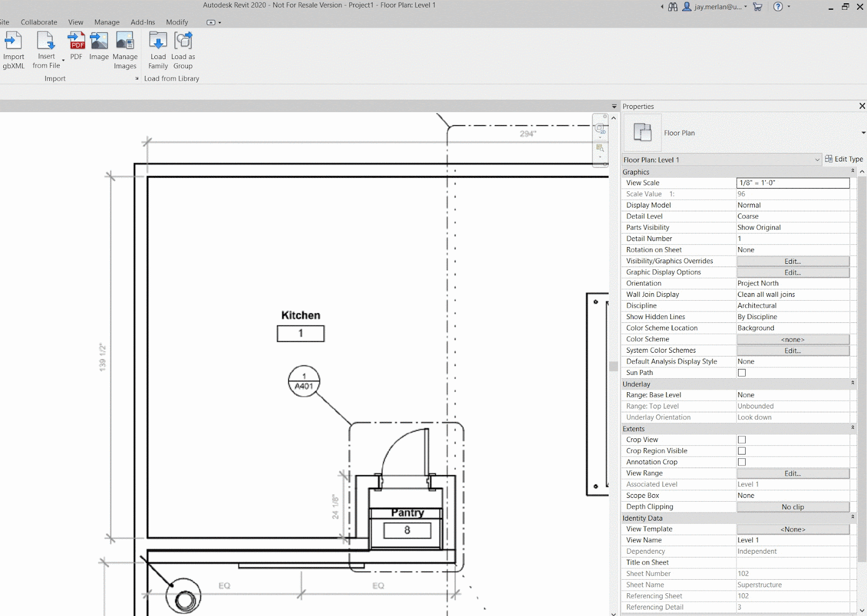Enable the Sun Path checkbox
Image resolution: width=867 pixels, height=616 pixels.
click(x=742, y=373)
